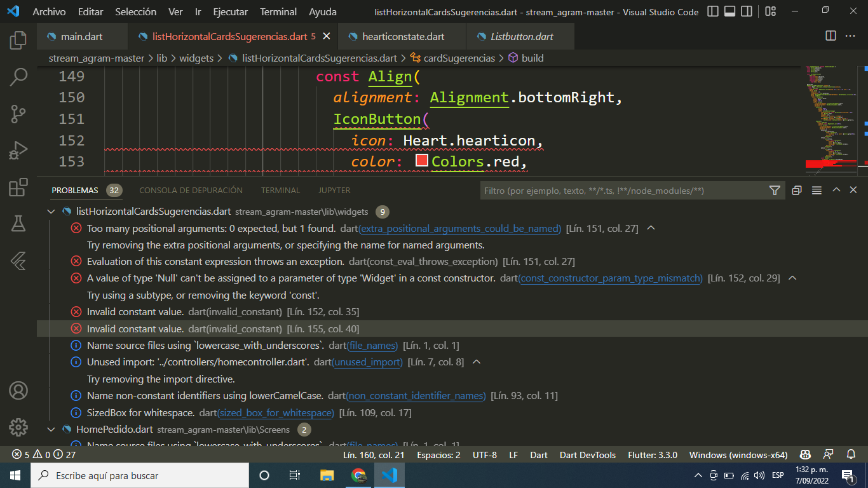Open const_constructor_param_type_mismatch link
Screen dimensions: 868x488
point(611,278)
